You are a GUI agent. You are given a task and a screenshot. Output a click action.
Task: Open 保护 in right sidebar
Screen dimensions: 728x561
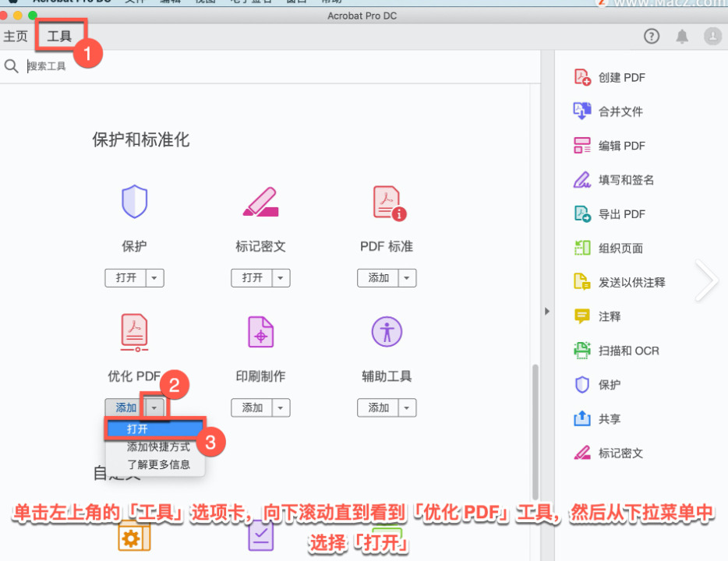tap(597, 385)
